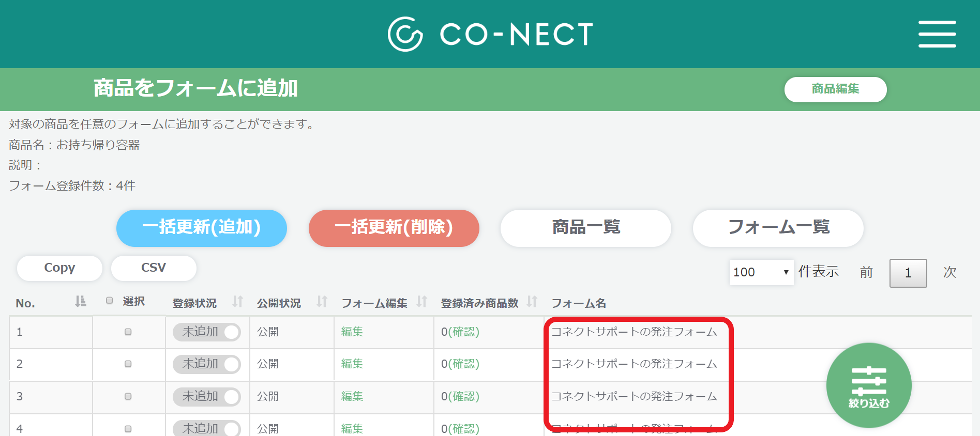Click 公開 status in row 1
980x436 pixels.
[x=268, y=332]
